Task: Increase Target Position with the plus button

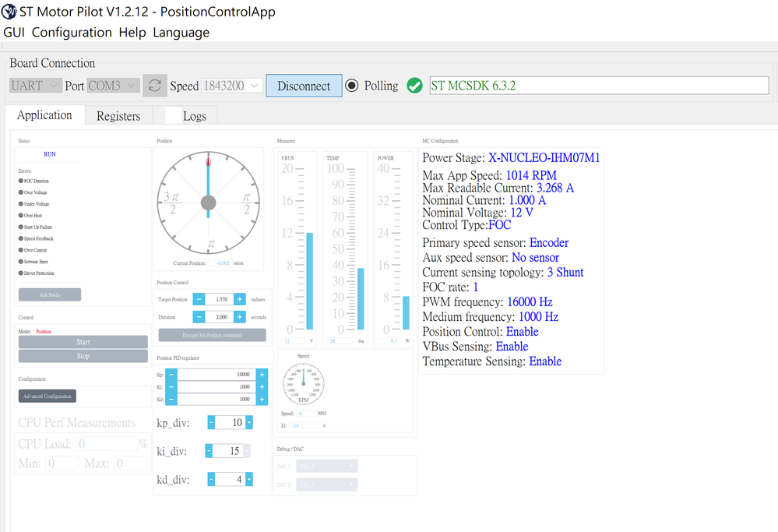Action: pyautogui.click(x=240, y=299)
